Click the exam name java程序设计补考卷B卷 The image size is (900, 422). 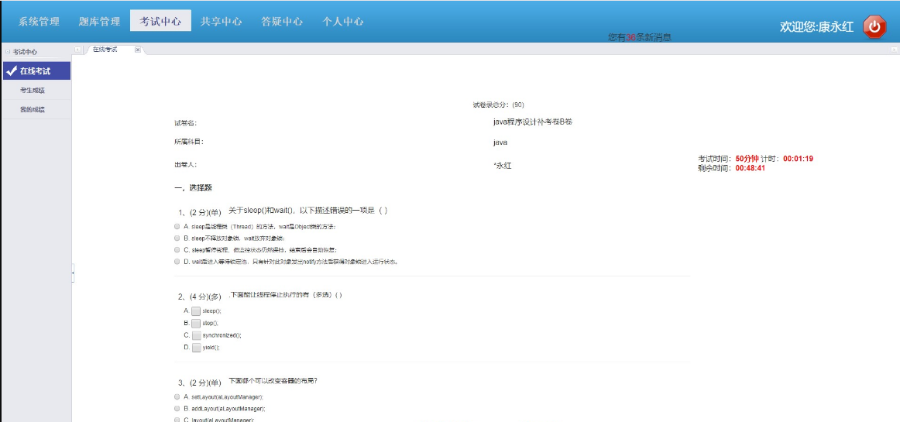tap(532, 122)
